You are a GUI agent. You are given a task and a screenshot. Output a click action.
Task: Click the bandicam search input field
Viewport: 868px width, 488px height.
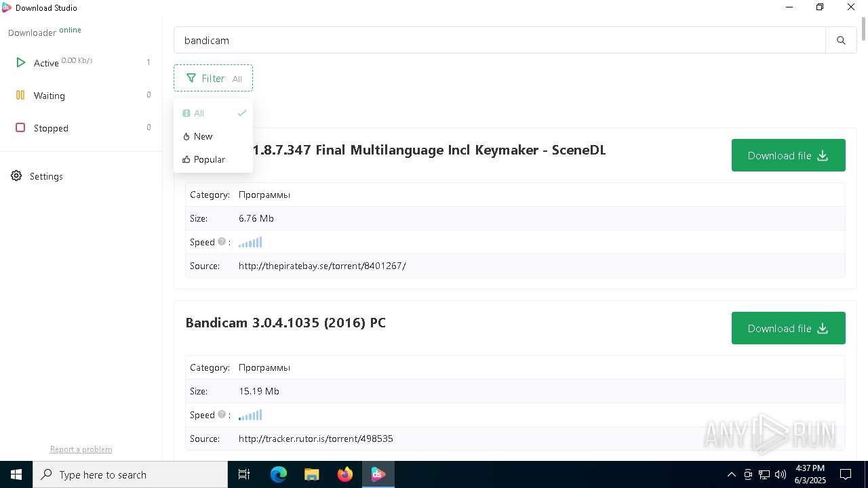[500, 41]
